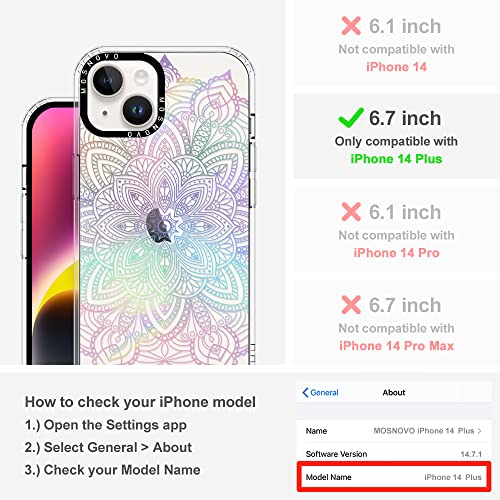The image size is (500, 500).
Task: Click the green checkmark beside 6.7 inch
Action: 351,118
